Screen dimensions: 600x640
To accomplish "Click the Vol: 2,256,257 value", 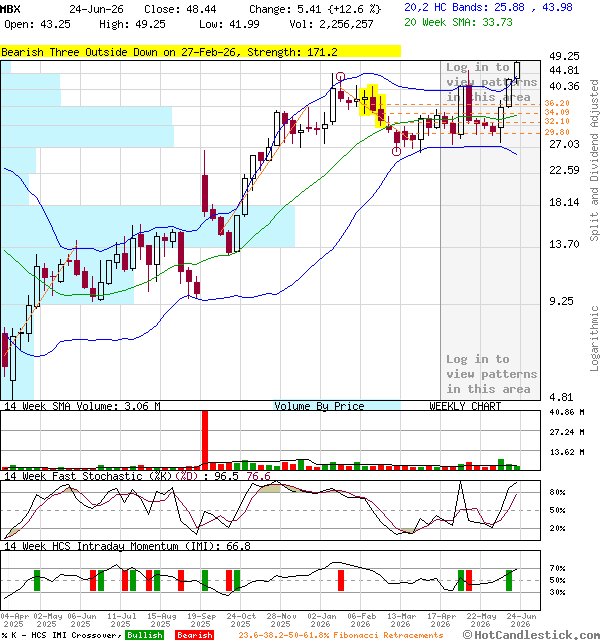I will pos(331,24).
